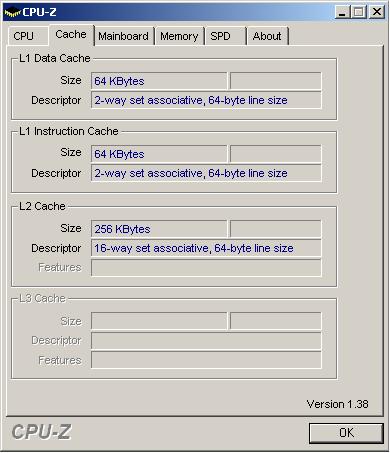Click the OK button
Screen dimensions: 390x453
pos(346,433)
